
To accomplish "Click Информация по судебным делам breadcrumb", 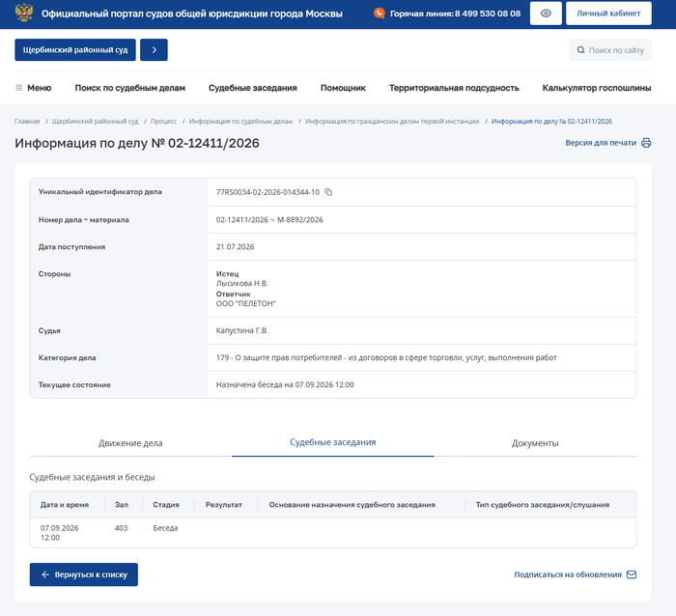I will (x=240, y=122).
